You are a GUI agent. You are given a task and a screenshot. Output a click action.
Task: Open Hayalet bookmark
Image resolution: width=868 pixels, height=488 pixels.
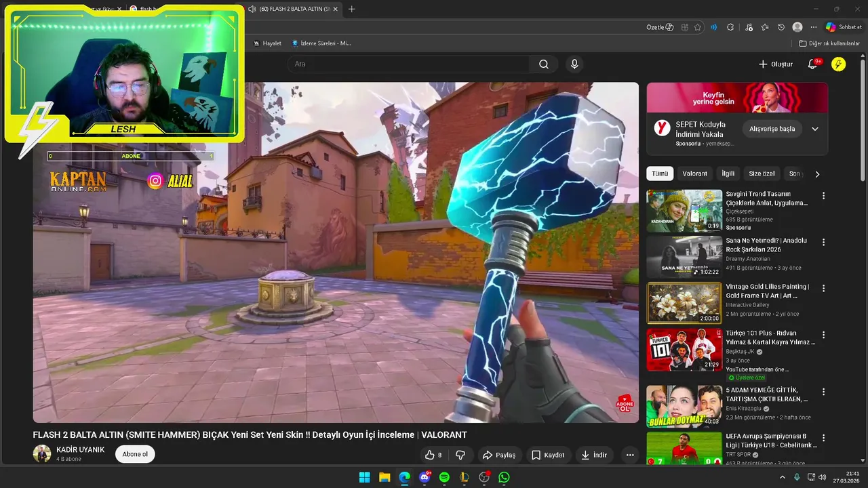click(267, 43)
